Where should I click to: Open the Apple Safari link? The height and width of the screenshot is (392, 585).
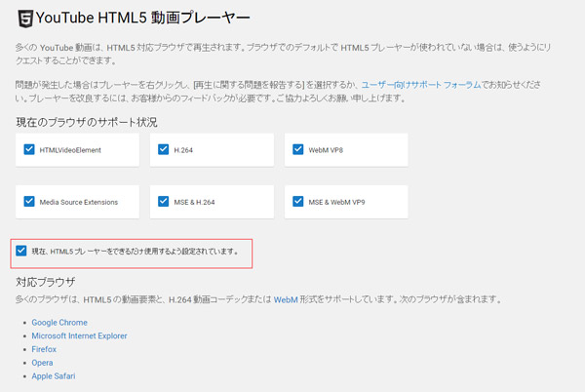click(54, 376)
